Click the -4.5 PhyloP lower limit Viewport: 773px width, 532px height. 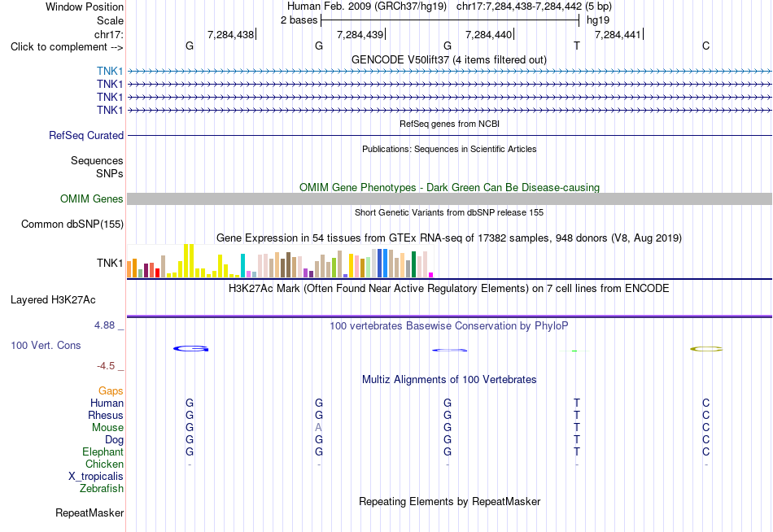pos(106,366)
